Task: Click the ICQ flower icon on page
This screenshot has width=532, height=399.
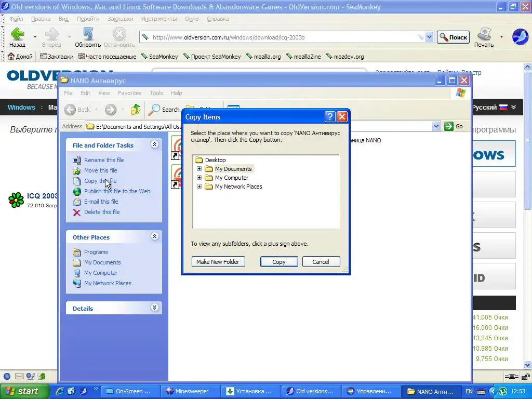Action: coord(16,199)
